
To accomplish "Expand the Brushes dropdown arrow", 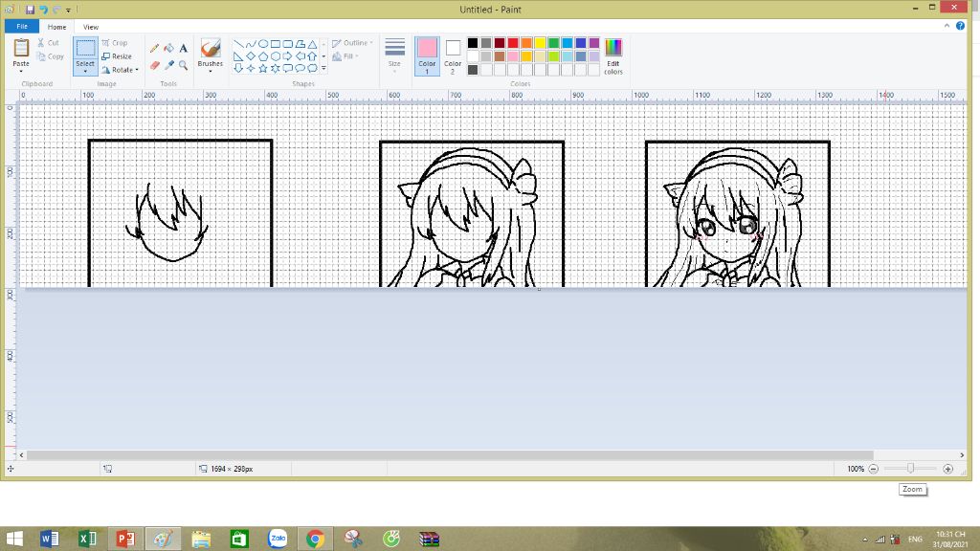I will tap(210, 71).
